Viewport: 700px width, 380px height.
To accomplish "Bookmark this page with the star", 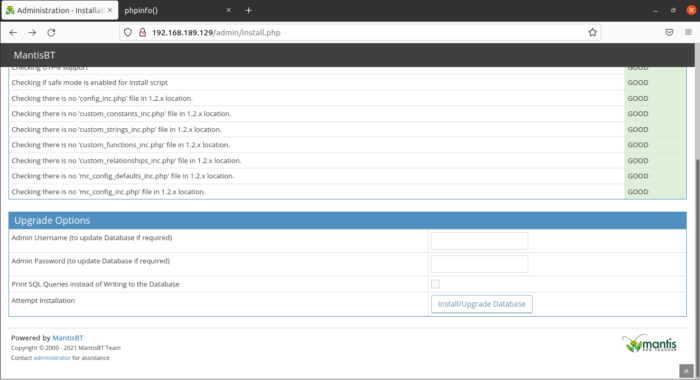I will [592, 33].
